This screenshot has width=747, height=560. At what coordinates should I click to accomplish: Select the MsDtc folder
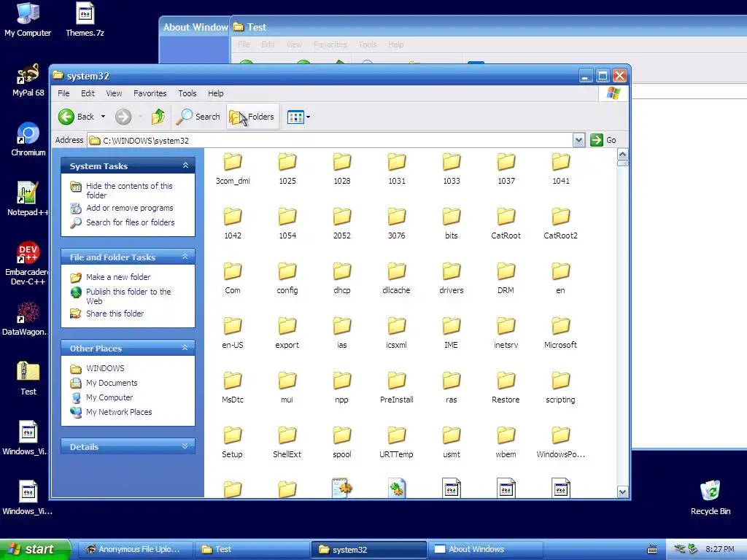pos(233,388)
